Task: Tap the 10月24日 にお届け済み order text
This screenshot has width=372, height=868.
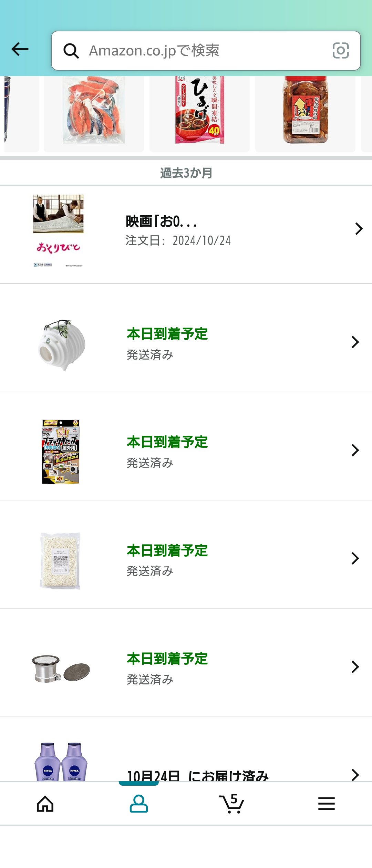Action: (x=198, y=776)
